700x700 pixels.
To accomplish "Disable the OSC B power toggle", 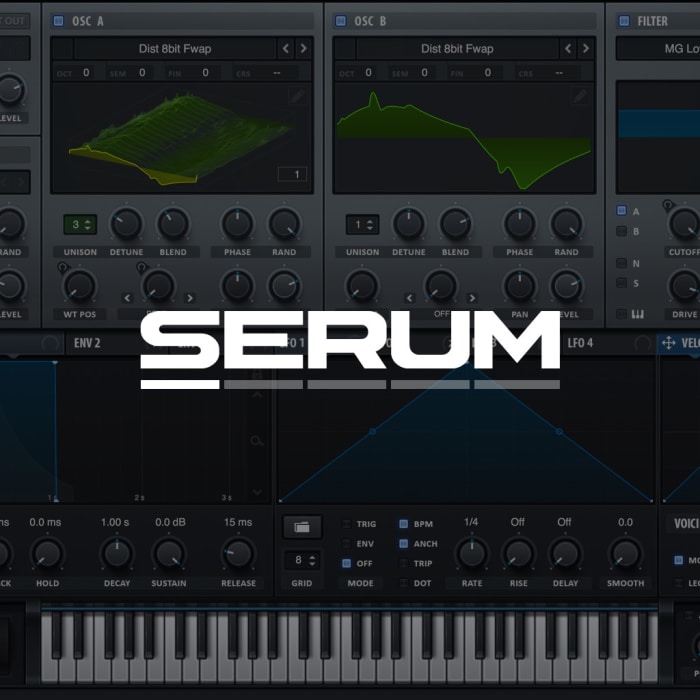I will click(x=340, y=20).
